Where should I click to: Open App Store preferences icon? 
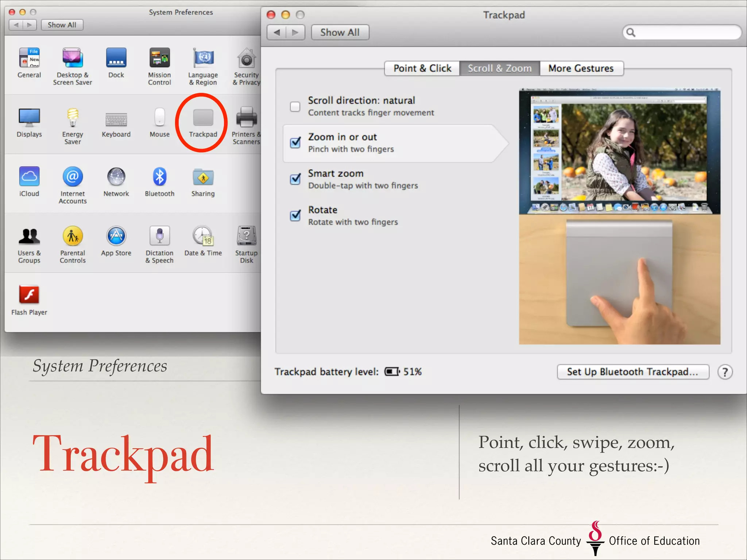pos(116,236)
